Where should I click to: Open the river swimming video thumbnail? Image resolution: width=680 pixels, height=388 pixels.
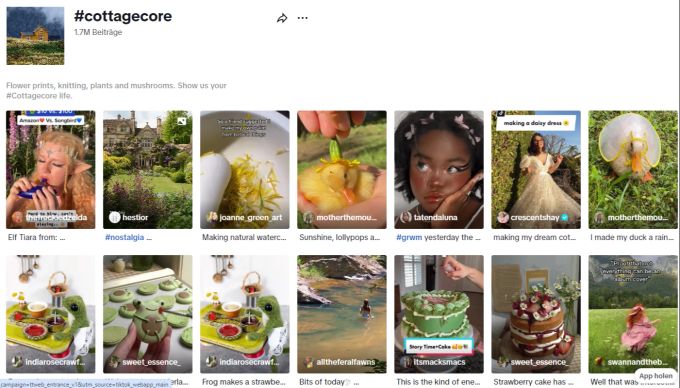click(342, 314)
